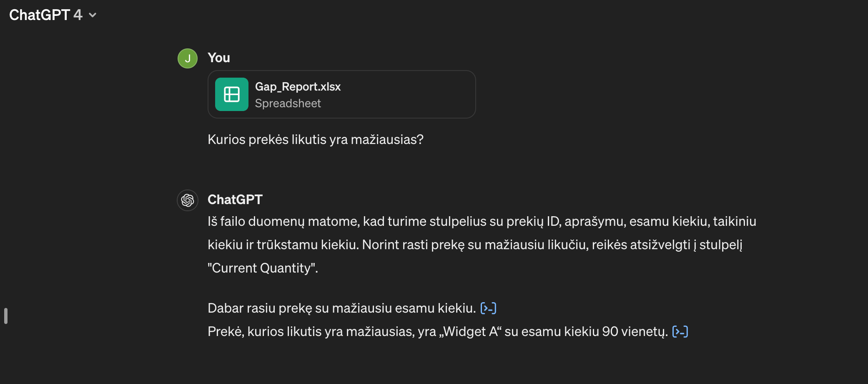The width and height of the screenshot is (868, 384).
Task: Open the Gap_Report.xlsx attachment card
Action: [x=342, y=94]
